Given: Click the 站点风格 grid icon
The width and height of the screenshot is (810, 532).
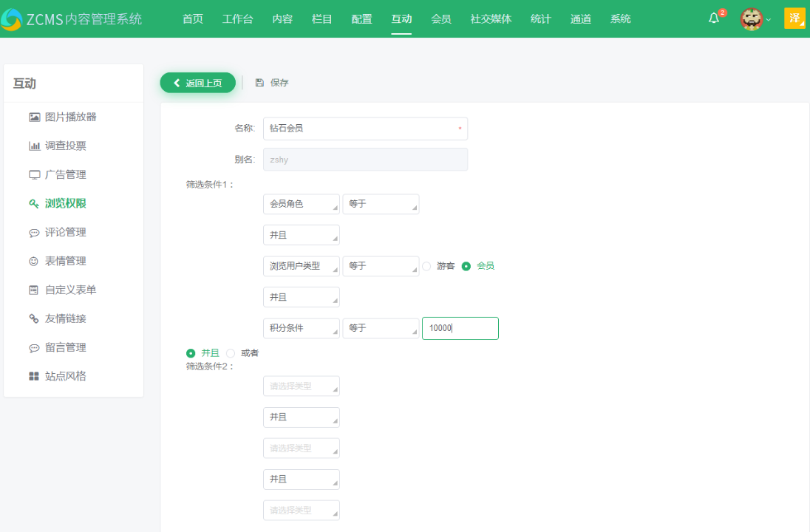Looking at the screenshot, I should (34, 376).
